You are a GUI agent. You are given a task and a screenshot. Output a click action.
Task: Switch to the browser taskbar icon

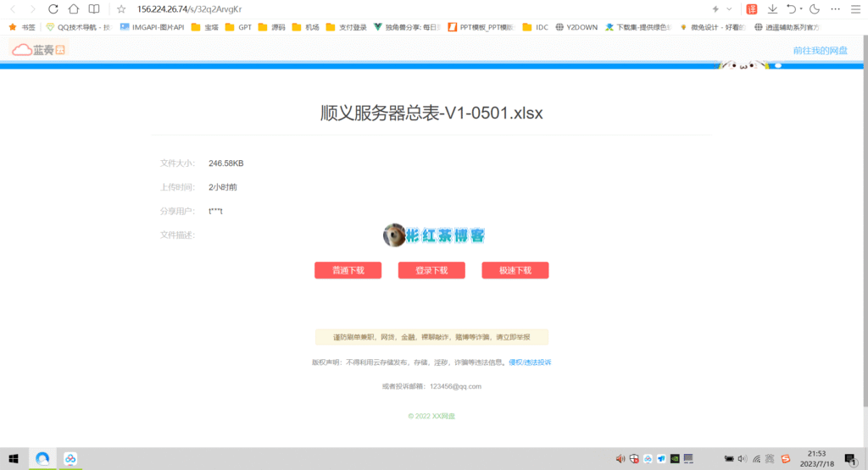click(42, 458)
